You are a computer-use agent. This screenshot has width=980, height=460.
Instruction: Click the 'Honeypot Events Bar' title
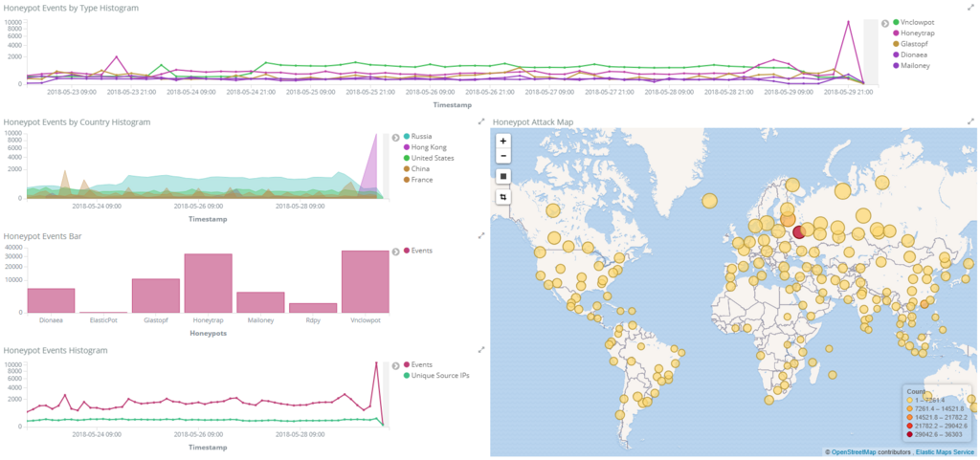pyautogui.click(x=42, y=236)
